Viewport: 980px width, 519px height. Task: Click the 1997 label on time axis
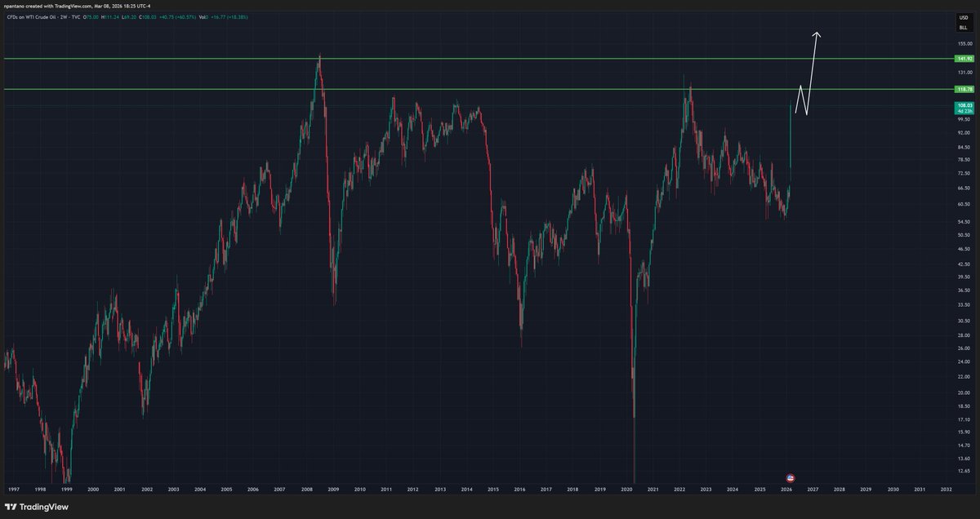[x=13, y=490]
